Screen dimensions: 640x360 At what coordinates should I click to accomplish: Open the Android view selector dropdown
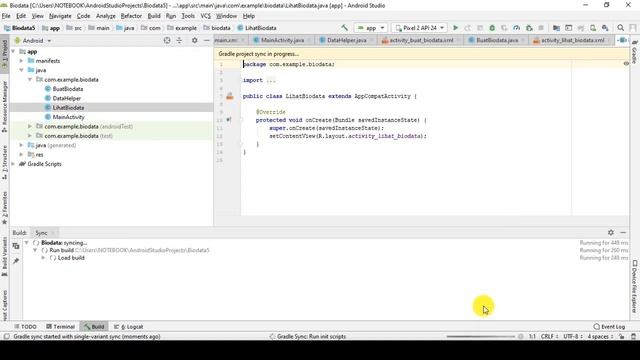(x=33, y=40)
